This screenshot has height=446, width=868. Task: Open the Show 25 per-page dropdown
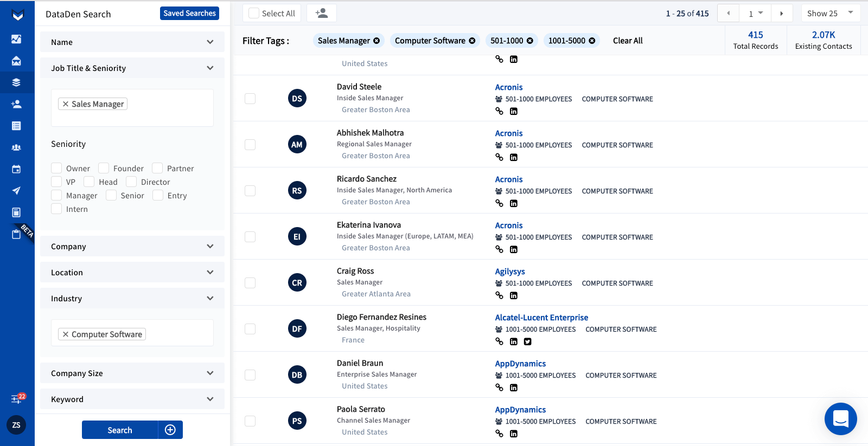(x=831, y=13)
